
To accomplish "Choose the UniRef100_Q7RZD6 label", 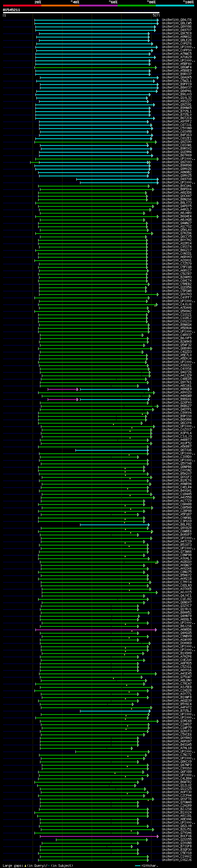I will click(x=177, y=233).
